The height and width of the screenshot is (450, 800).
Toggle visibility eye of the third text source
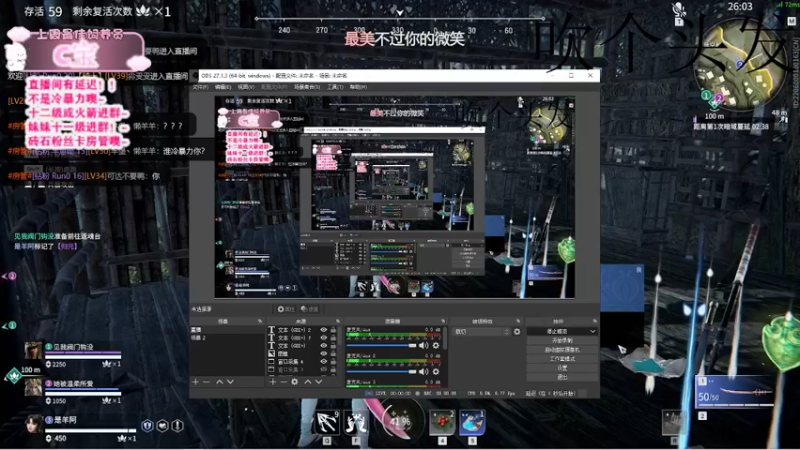323,345
